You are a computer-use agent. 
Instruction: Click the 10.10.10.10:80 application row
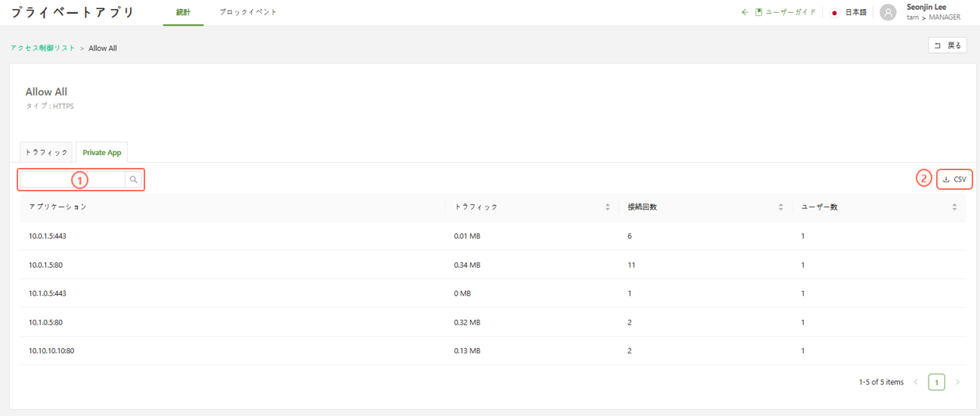click(51, 351)
